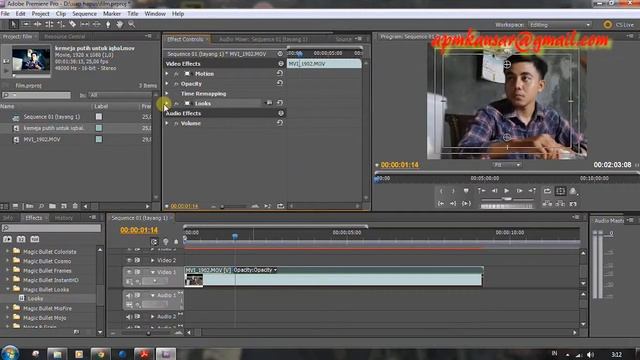Open the Sequence menu
The image size is (640, 360).
click(x=84, y=13)
